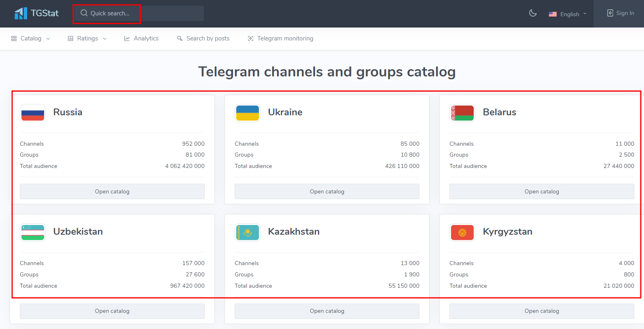
Task: Select Uzbekistan channels count 157 000
Action: coord(193,263)
